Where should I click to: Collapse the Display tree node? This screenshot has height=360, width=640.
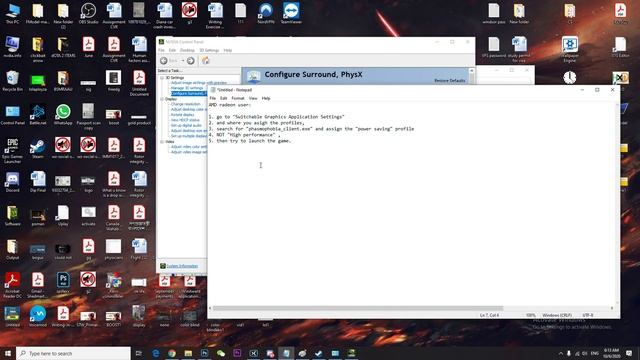coord(162,99)
